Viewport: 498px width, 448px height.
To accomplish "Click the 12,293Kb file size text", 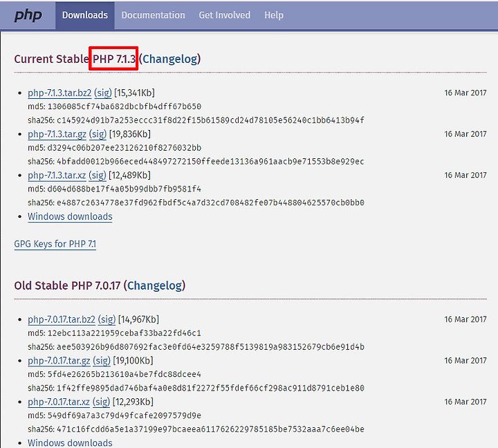I will pos(133,402).
